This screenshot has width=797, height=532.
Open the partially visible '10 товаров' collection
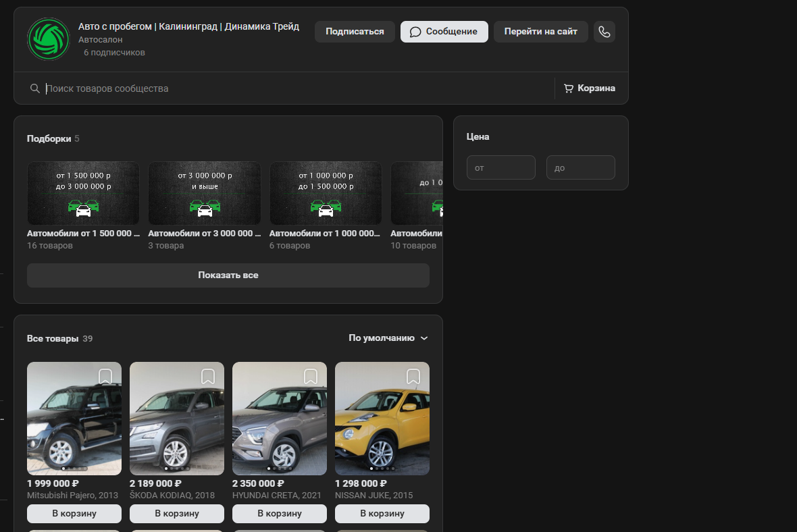point(417,193)
